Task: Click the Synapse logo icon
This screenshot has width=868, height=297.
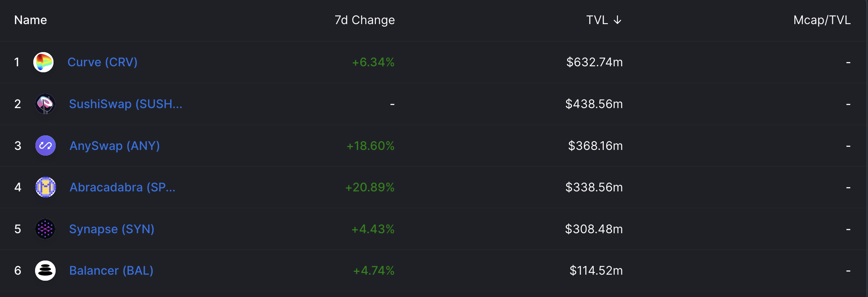Action: click(45, 229)
